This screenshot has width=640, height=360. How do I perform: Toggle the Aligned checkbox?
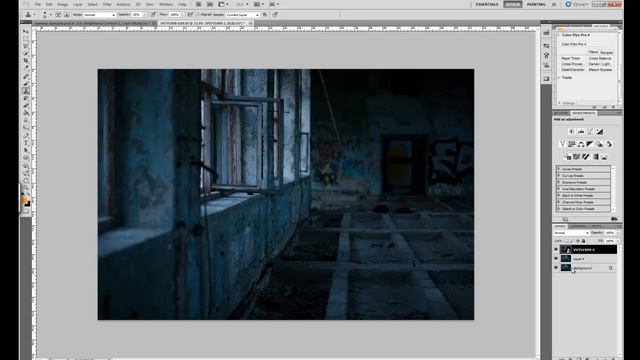(198, 15)
